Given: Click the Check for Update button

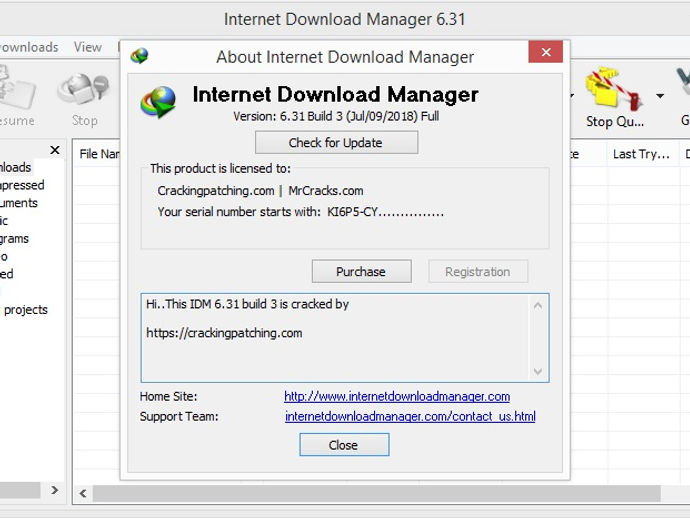Looking at the screenshot, I should coord(336,143).
